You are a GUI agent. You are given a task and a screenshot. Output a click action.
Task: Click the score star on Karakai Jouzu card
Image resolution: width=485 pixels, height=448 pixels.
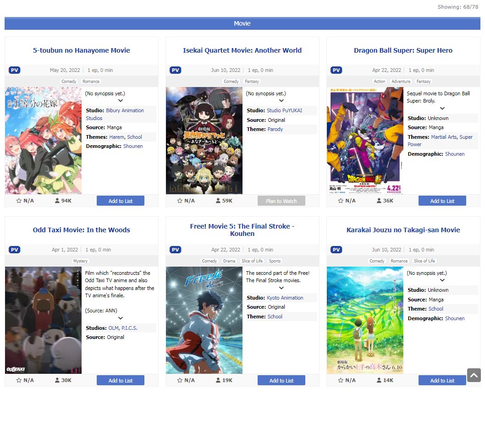tap(341, 380)
